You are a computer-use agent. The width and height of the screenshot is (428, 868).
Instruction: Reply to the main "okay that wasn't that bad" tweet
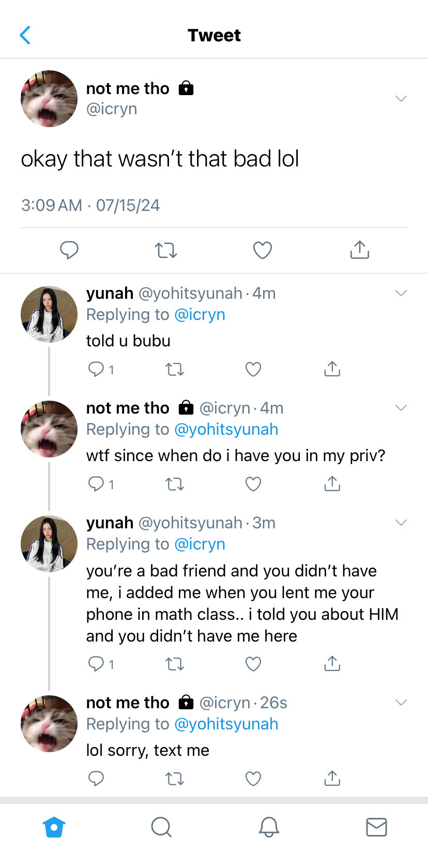click(69, 250)
